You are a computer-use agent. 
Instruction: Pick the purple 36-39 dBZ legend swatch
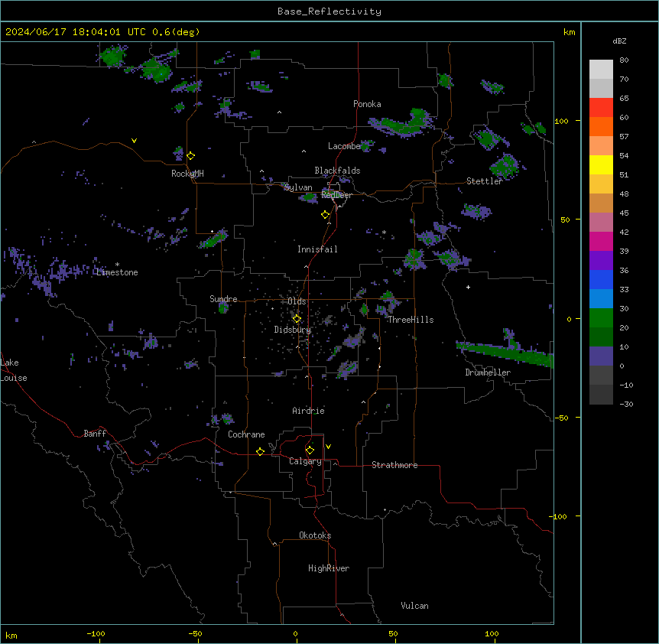pyautogui.click(x=601, y=260)
